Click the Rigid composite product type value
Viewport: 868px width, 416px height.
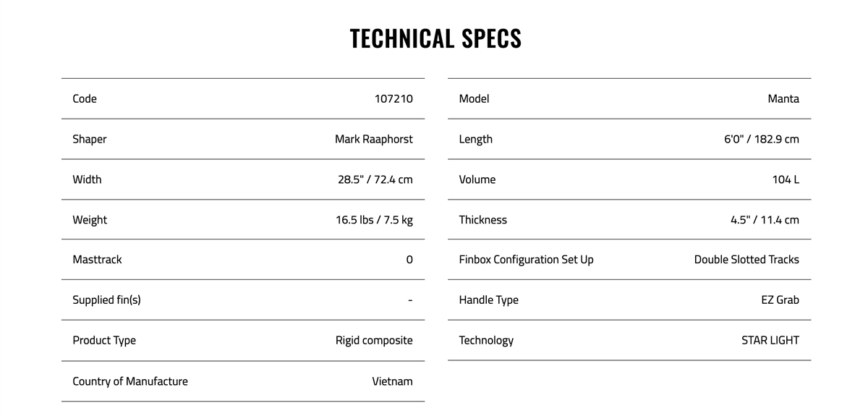(x=374, y=340)
